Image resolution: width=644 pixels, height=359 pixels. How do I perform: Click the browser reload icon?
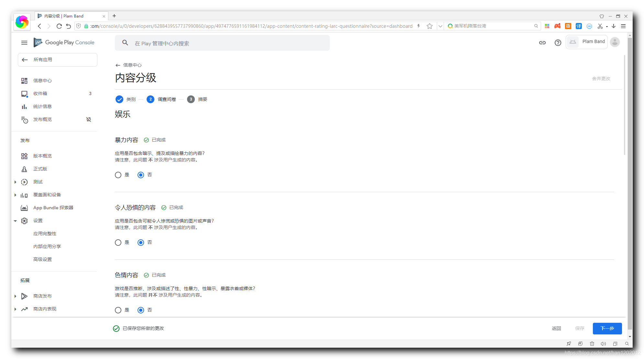(59, 26)
